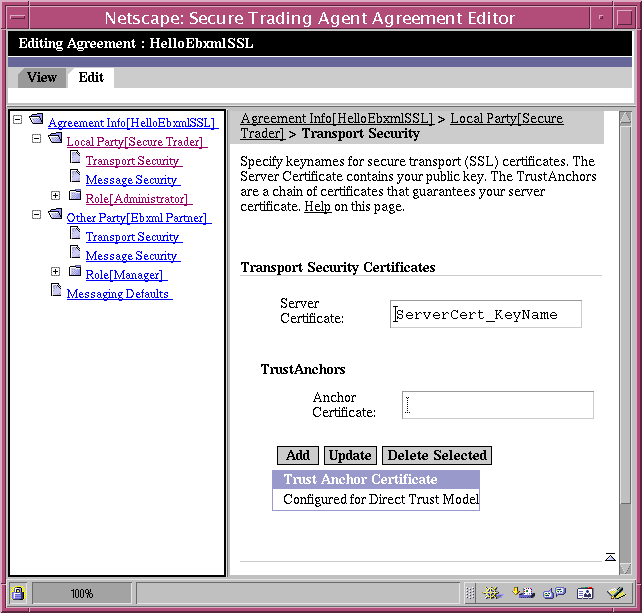Collapse the Local Party tree node
Viewport: 642px width, 613px height.
click(x=36, y=139)
